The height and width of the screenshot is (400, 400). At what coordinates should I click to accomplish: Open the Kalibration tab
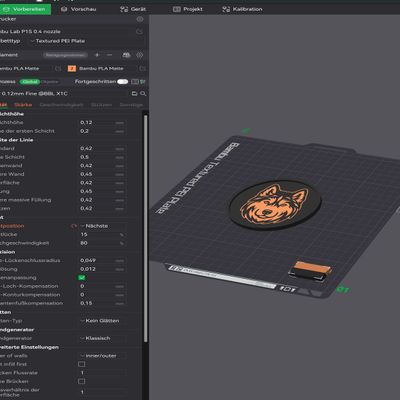click(x=242, y=9)
